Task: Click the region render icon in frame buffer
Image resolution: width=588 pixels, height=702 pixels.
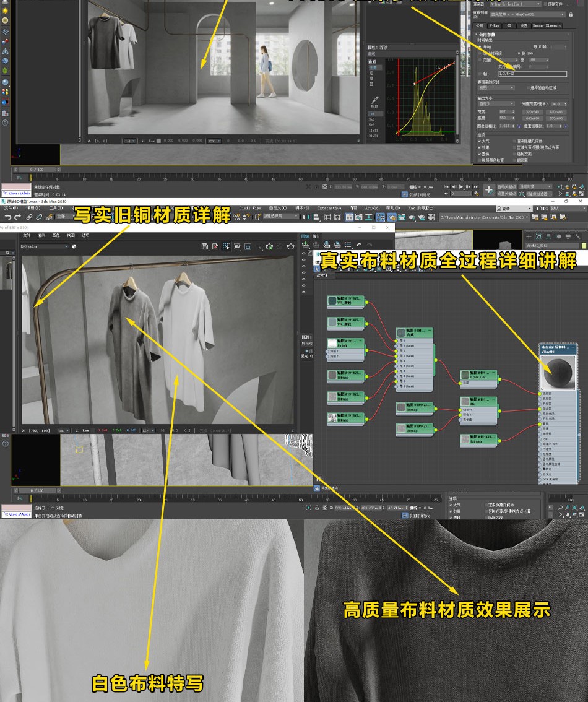Action: 248,246
